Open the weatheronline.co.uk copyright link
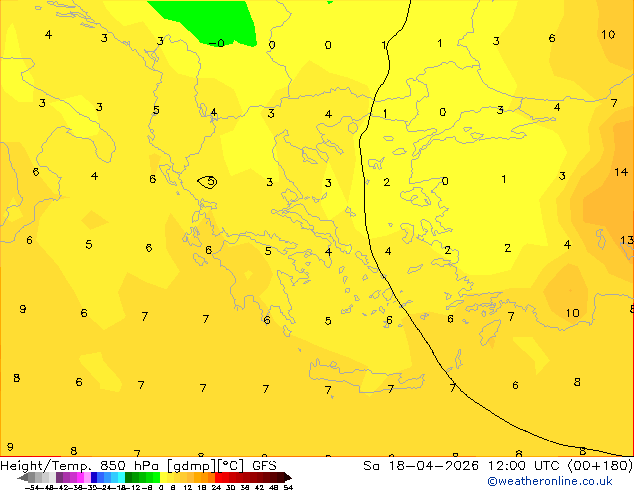634x490 pixels. [550, 481]
